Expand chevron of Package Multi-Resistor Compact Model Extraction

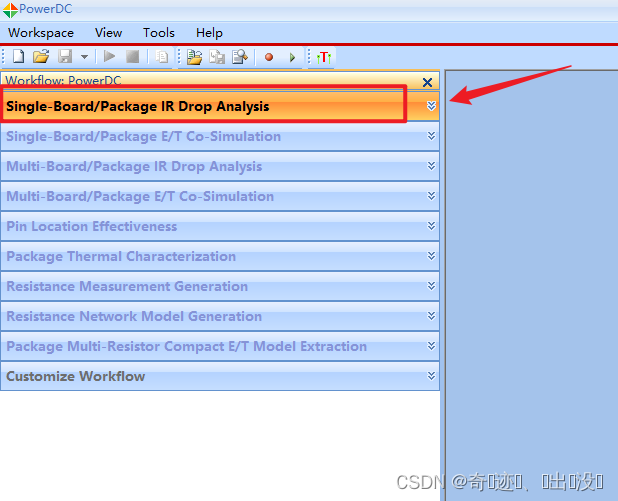[x=431, y=346]
